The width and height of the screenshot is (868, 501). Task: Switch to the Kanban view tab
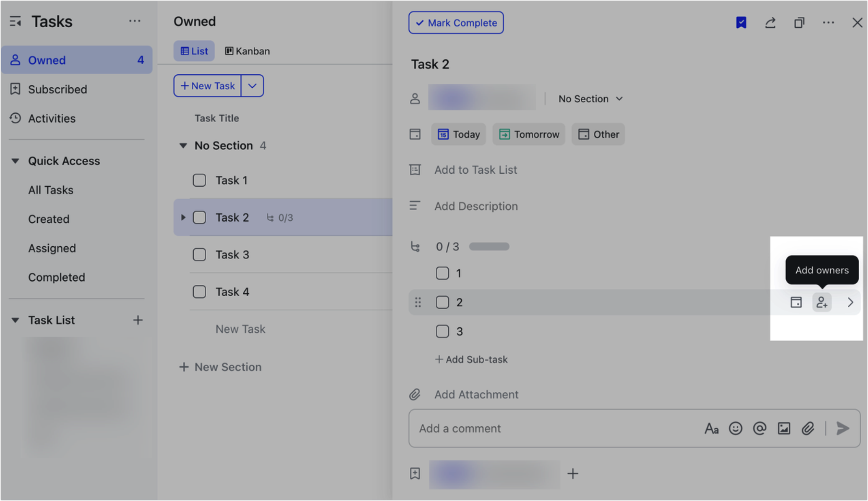(x=247, y=51)
